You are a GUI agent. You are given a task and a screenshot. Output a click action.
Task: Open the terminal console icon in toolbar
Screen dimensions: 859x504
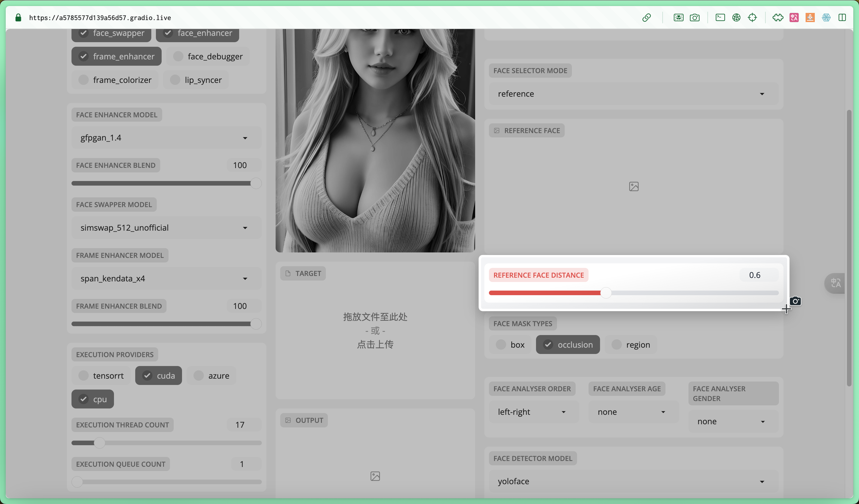[x=720, y=17]
